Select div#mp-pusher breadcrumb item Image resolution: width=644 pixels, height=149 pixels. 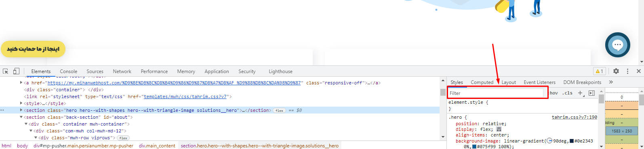83,146
